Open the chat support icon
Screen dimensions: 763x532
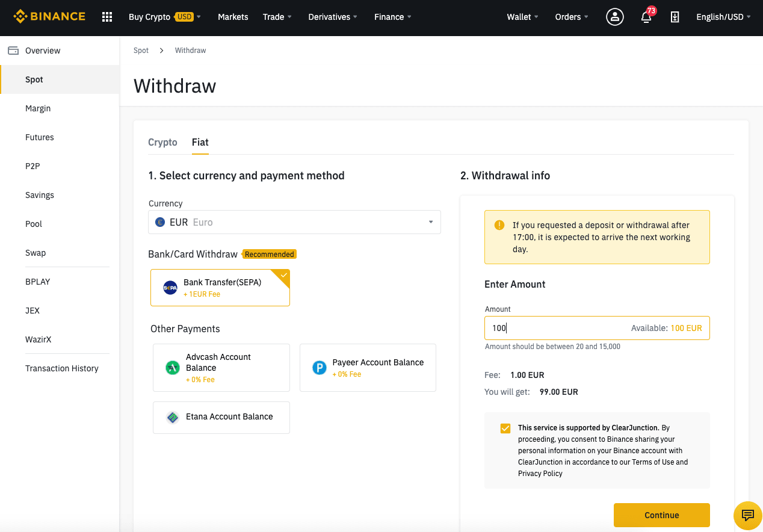pyautogui.click(x=748, y=515)
